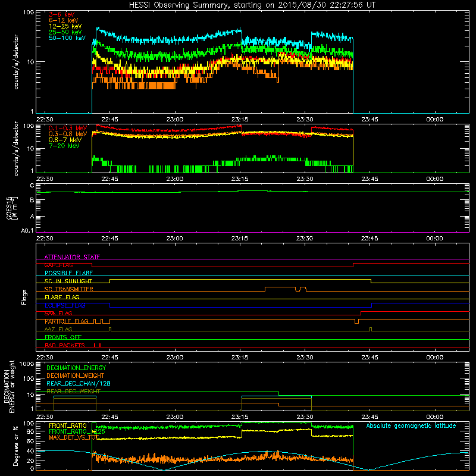Click 00:00 time label under keV plot

tap(435, 120)
